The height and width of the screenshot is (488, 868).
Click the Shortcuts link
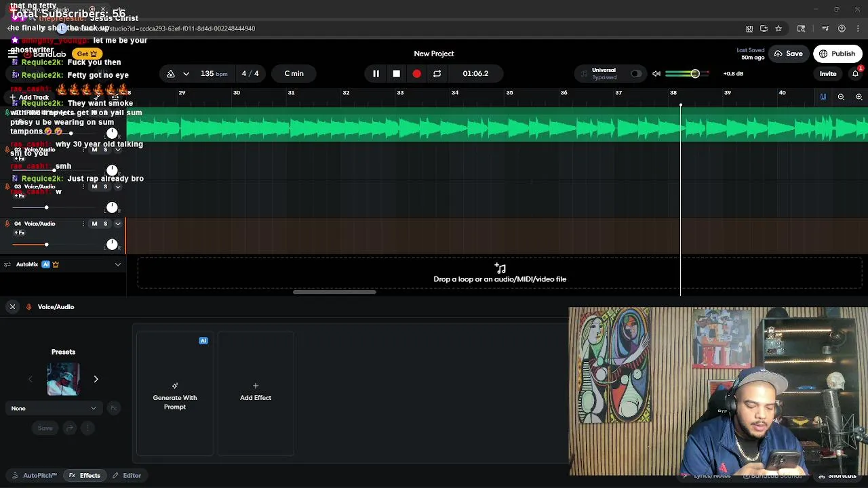[838, 476]
